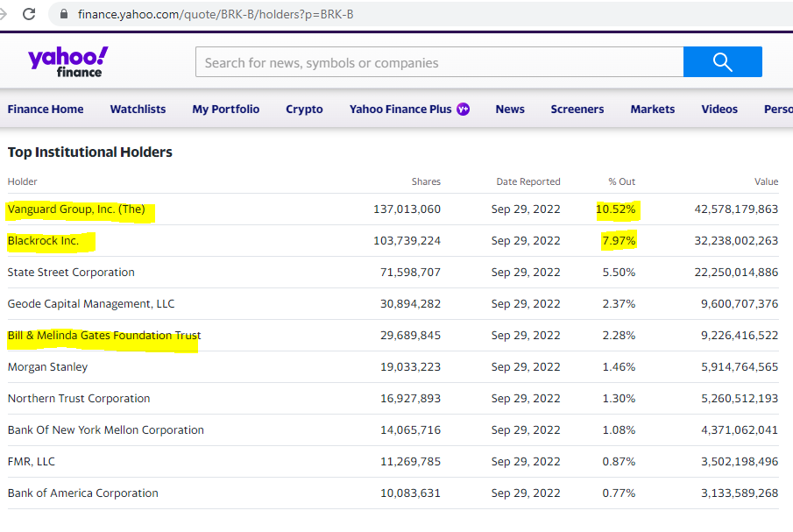Click FMR's 0.87% out value

coord(619,462)
